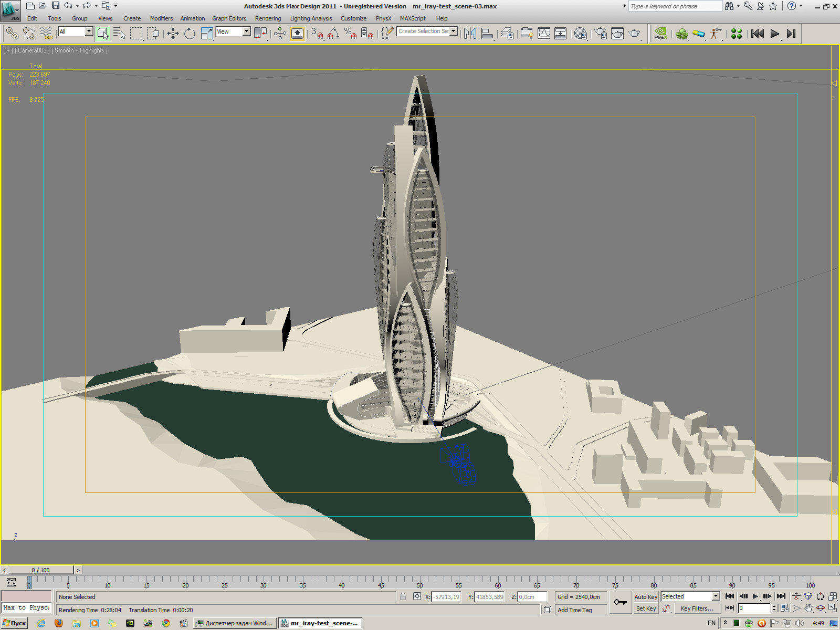Click time slider right arrow

(x=78, y=570)
